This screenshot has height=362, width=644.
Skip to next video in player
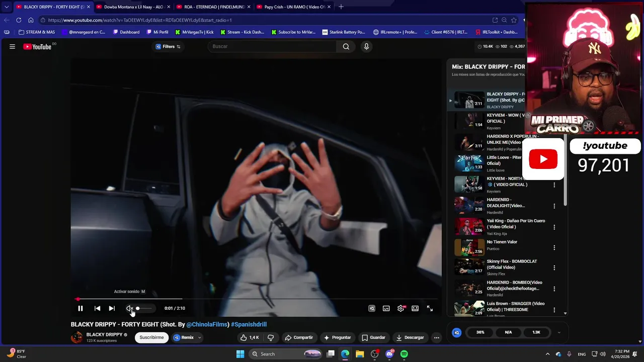pyautogui.click(x=112, y=308)
